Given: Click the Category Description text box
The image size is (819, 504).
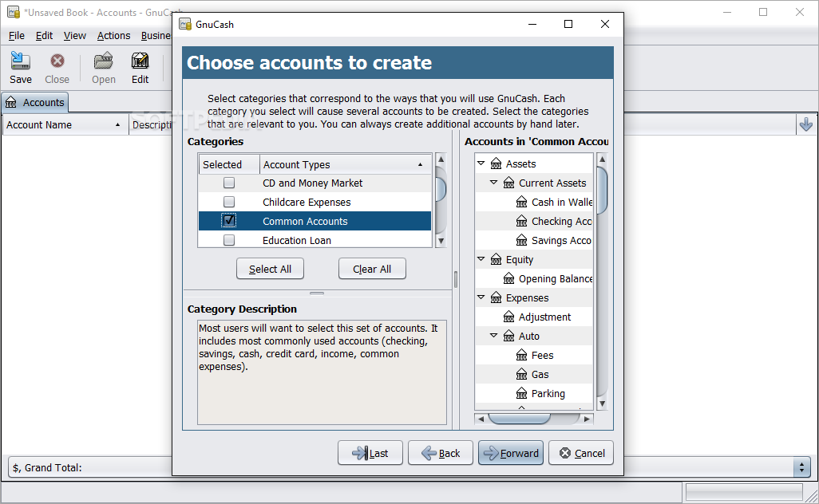Looking at the screenshot, I should click(322, 372).
